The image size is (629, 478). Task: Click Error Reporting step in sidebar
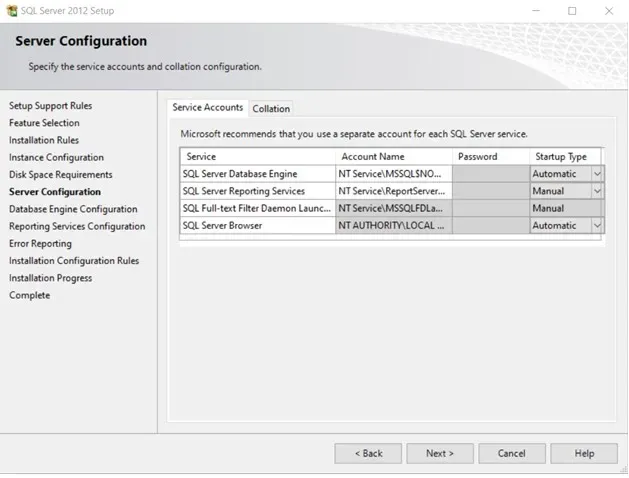[40, 243]
